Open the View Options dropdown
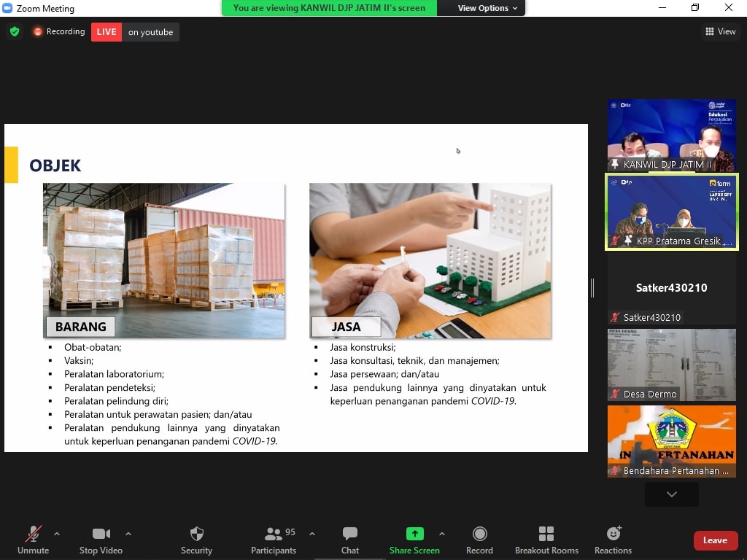The image size is (747, 560). [x=487, y=8]
